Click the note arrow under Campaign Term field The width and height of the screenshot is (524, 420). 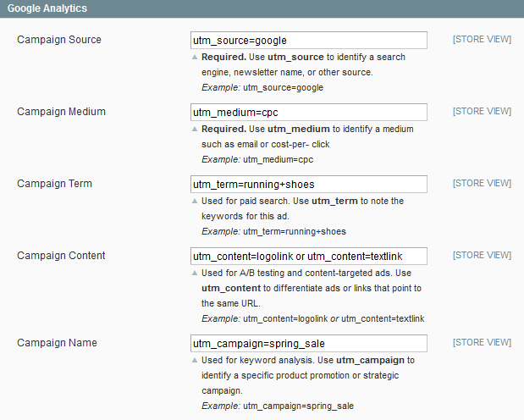[x=195, y=202]
